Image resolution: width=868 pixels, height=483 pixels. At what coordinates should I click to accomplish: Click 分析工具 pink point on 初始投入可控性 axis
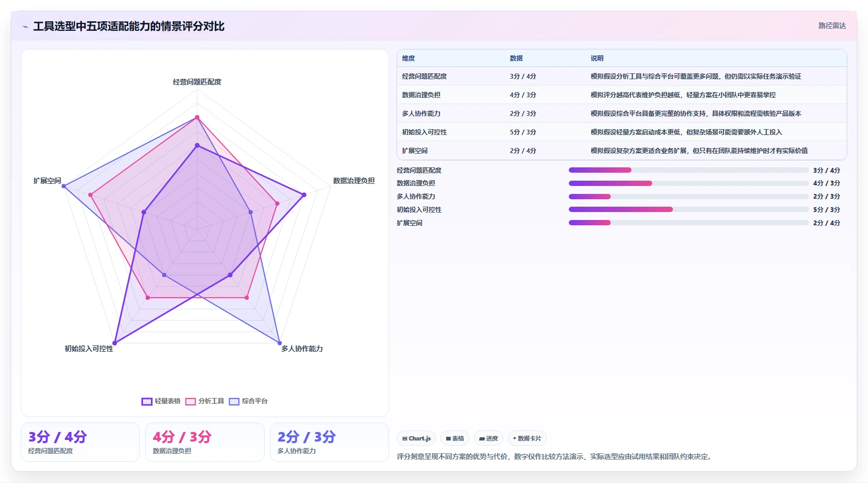point(148,298)
